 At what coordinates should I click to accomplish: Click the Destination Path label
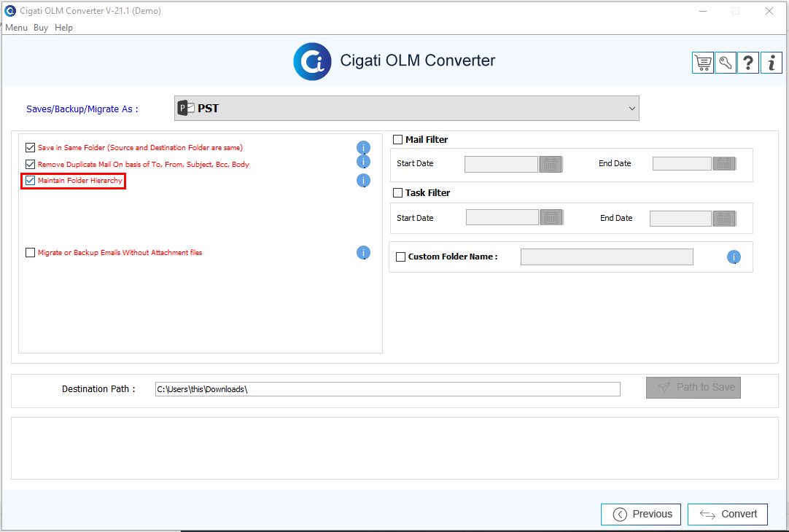(98, 388)
